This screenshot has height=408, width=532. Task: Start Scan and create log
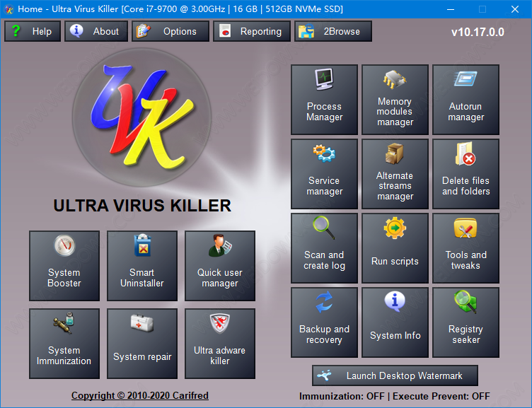(324, 248)
